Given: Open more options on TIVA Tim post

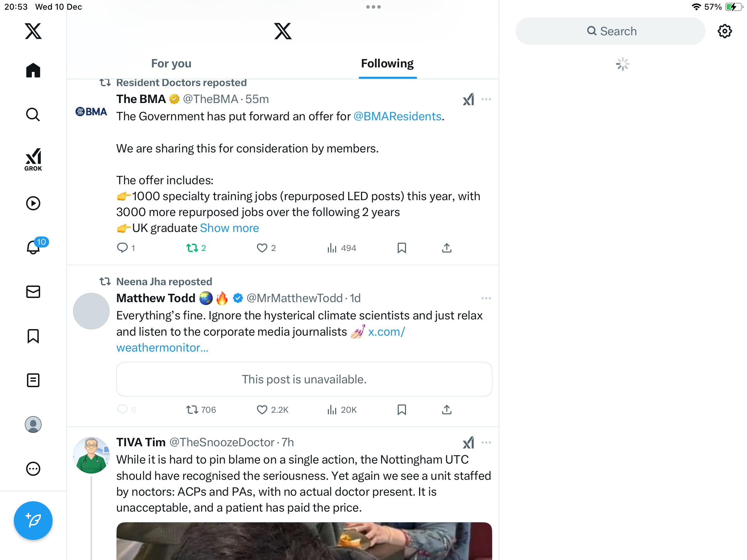Looking at the screenshot, I should 486,442.
